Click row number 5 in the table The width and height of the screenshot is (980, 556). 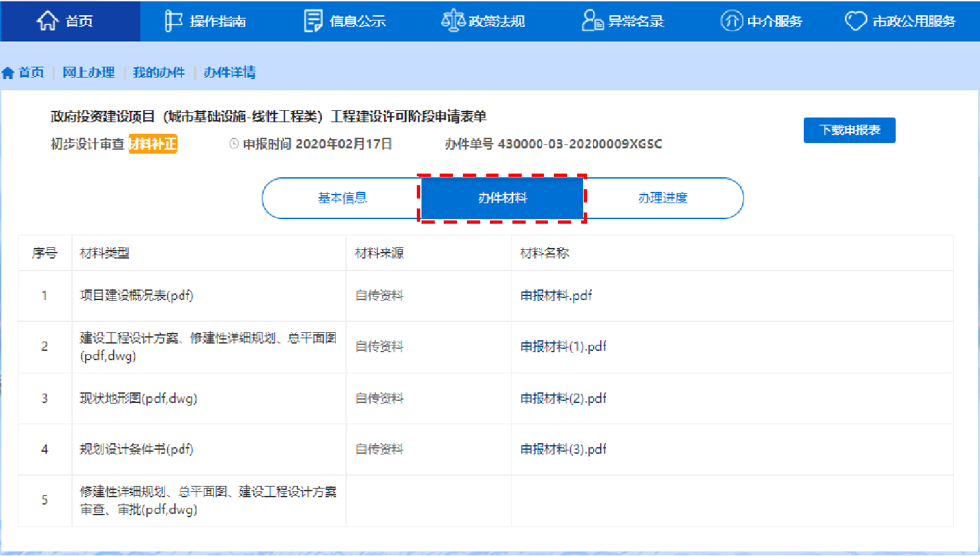[44, 500]
